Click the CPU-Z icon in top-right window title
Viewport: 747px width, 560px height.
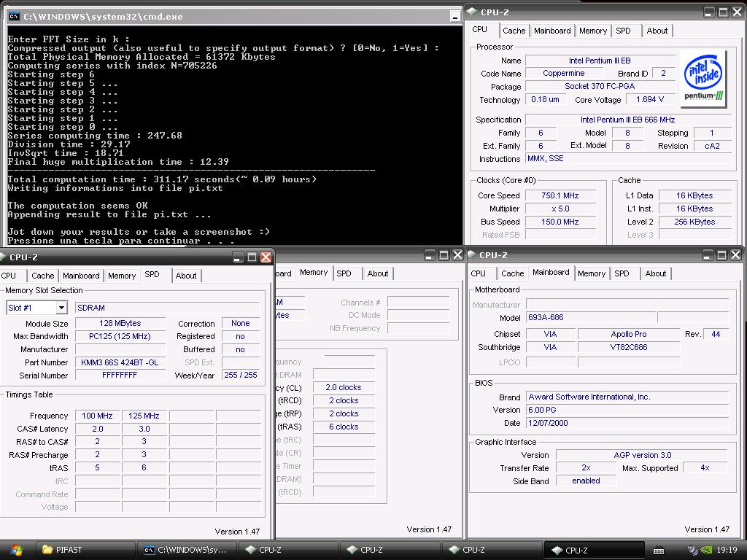coord(472,12)
